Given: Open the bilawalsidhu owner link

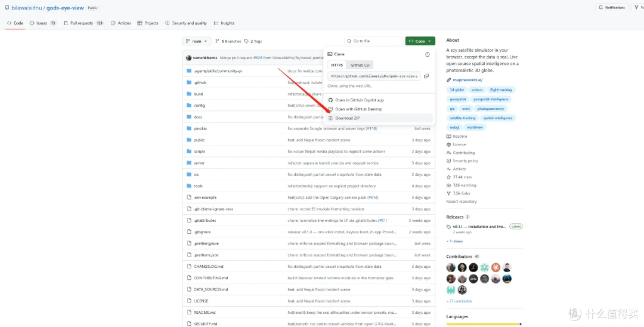Looking at the screenshot, I should pyautogui.click(x=27, y=8).
